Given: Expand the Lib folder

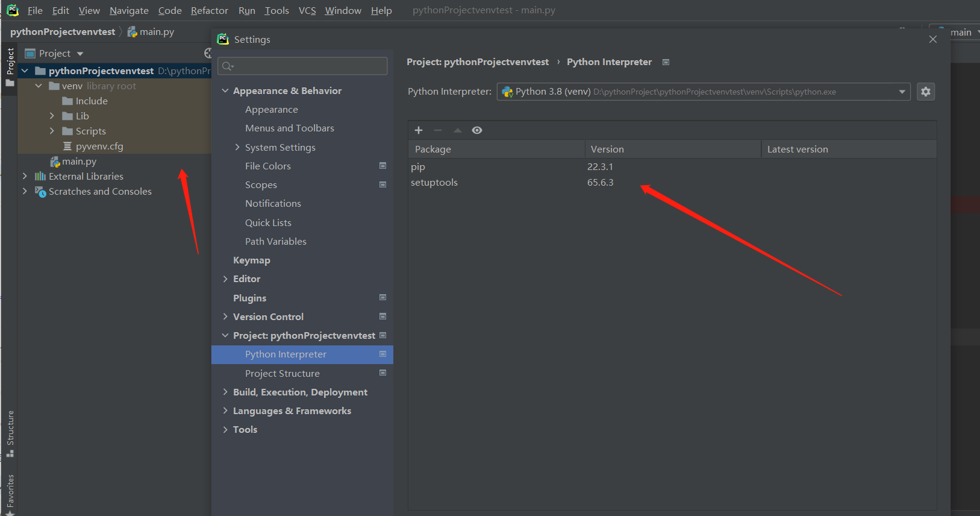Looking at the screenshot, I should click(x=52, y=116).
